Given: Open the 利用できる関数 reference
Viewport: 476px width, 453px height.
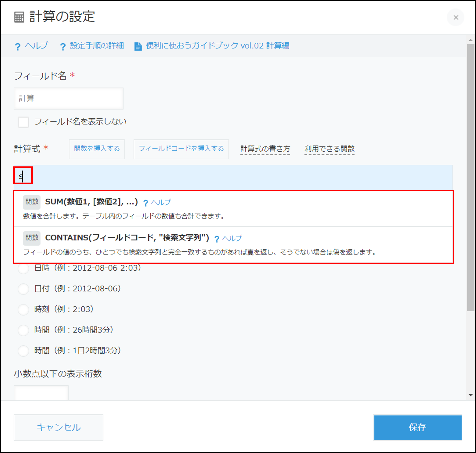Looking at the screenshot, I should (329, 149).
